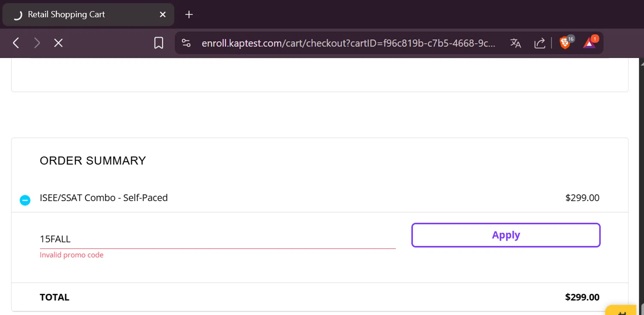644x315 pixels.
Task: Open the yellow chat widget at bottom corner
Action: click(621, 310)
